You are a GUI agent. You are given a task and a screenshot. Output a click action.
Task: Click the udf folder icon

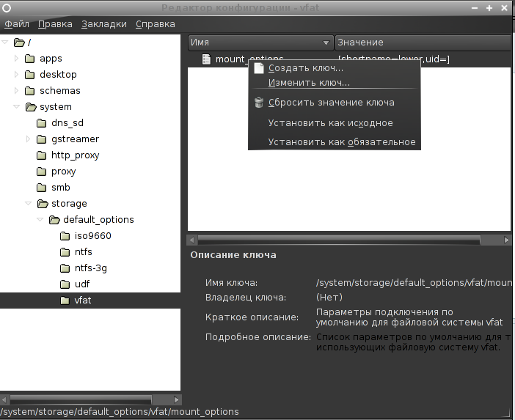click(x=65, y=284)
